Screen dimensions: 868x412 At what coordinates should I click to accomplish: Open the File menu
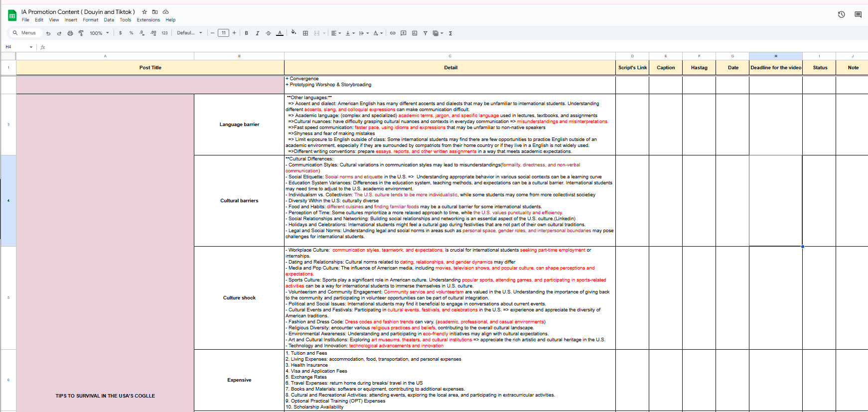coord(25,20)
